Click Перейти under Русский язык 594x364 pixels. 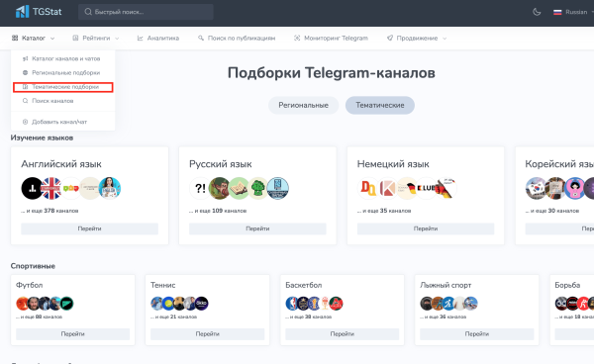[257, 228]
